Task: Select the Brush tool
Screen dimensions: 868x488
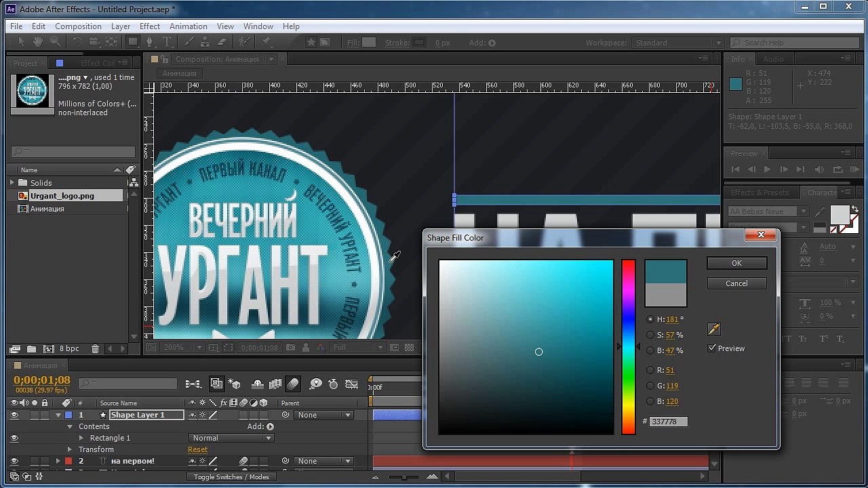Action: click(189, 42)
